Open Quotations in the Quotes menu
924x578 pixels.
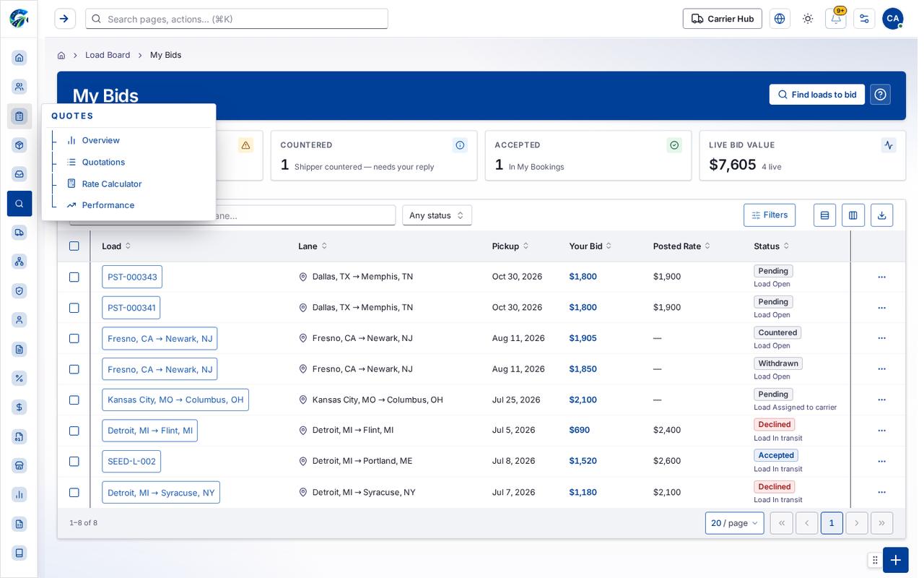click(103, 162)
